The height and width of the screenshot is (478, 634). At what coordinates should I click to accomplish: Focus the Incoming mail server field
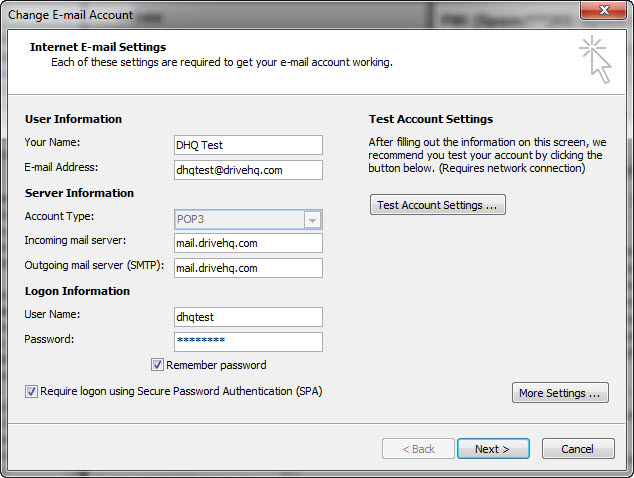pos(248,243)
